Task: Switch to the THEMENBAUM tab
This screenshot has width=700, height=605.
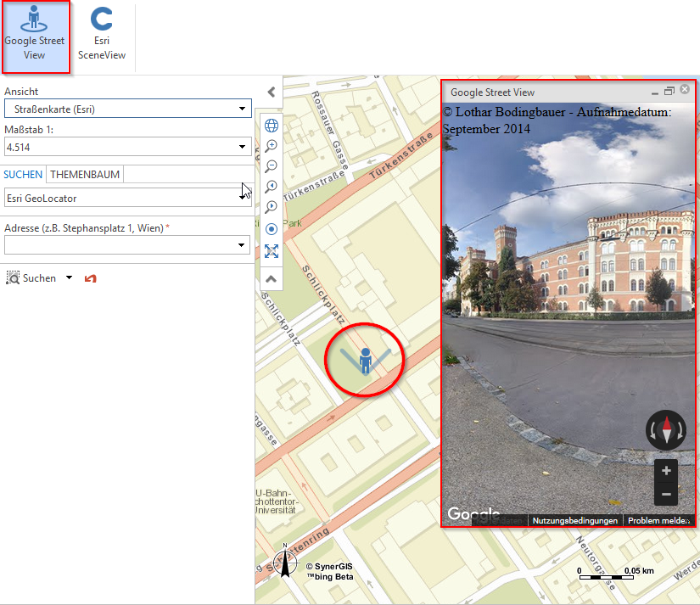Action: point(84,174)
